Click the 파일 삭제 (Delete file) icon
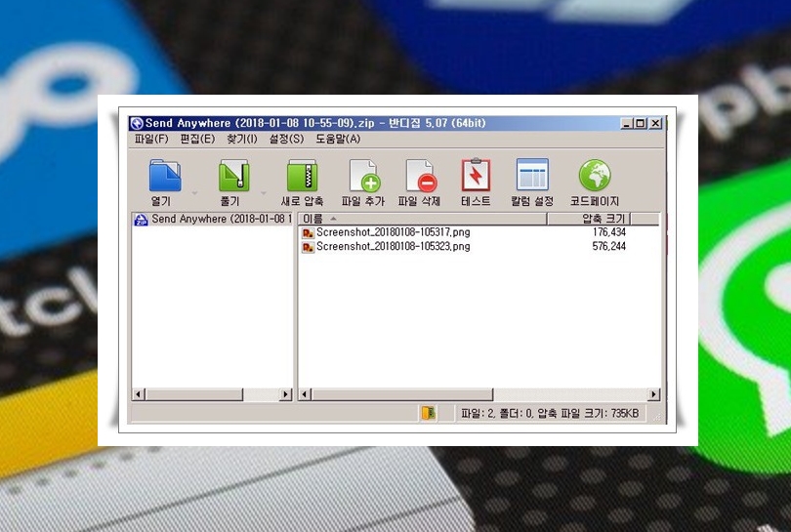 coord(421,176)
